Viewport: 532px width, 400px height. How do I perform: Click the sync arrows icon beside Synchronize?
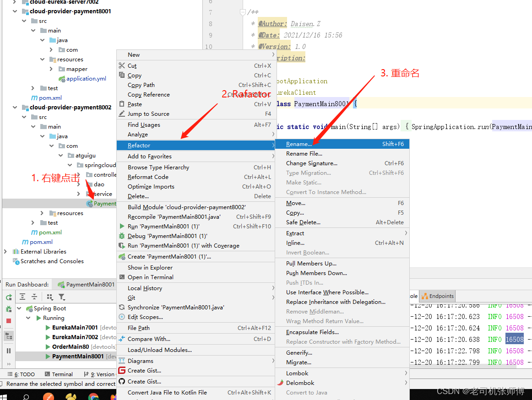[122, 307]
